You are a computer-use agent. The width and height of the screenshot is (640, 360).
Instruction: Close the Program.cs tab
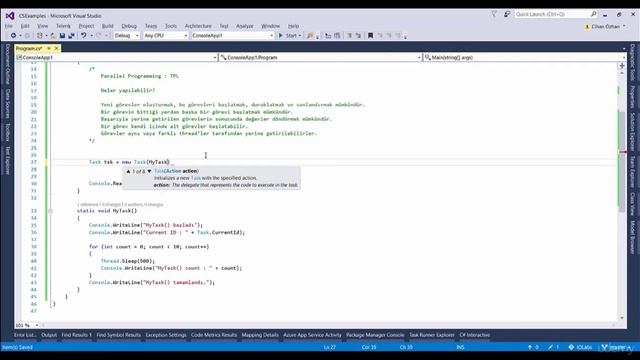[x=56, y=49]
